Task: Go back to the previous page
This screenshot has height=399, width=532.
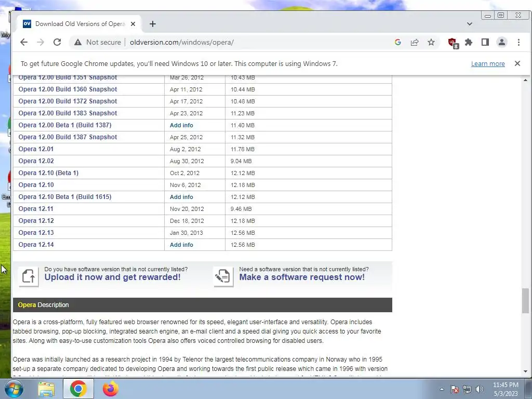Action: (24, 42)
